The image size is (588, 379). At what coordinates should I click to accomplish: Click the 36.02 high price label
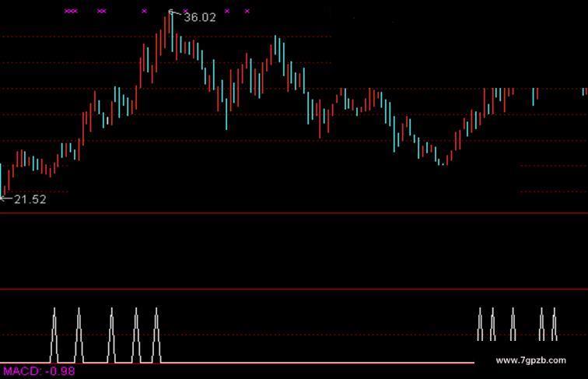click(200, 17)
